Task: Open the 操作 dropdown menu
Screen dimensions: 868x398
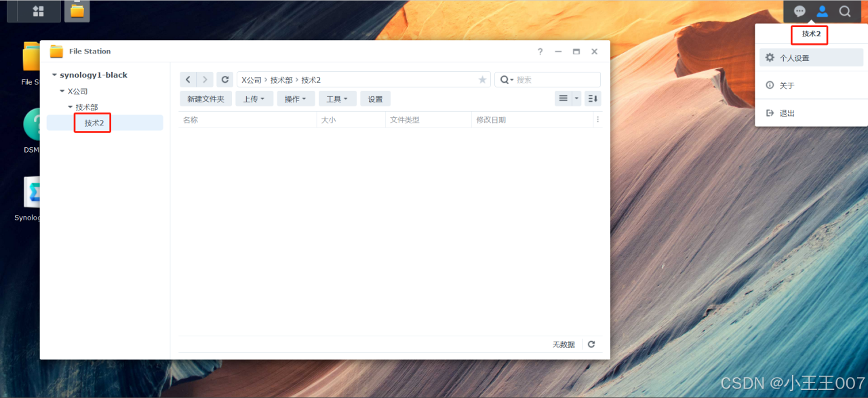Action: click(x=296, y=98)
